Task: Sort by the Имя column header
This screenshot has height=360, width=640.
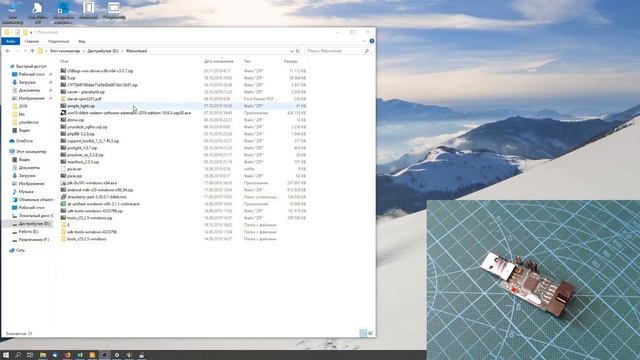Action: (x=64, y=61)
